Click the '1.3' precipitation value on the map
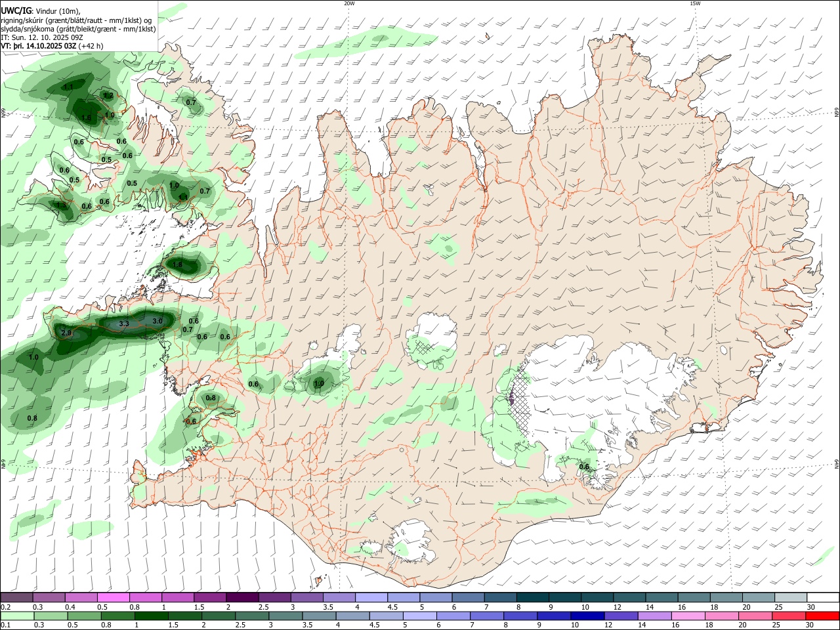Viewport: 840px width, 630px height. pyautogui.click(x=61, y=205)
